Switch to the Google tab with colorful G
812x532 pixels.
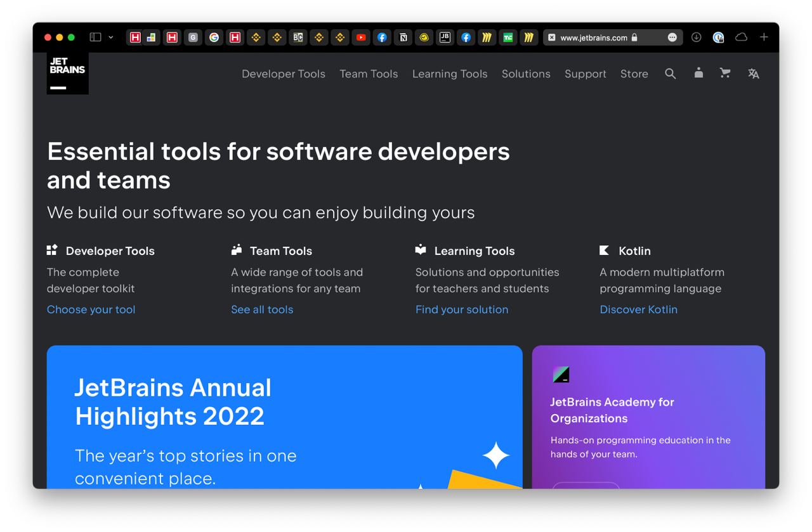[214, 37]
